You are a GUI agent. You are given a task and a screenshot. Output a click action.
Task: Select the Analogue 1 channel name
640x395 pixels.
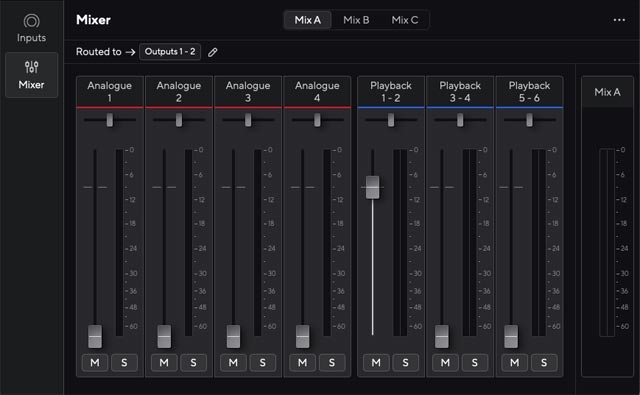(x=109, y=91)
